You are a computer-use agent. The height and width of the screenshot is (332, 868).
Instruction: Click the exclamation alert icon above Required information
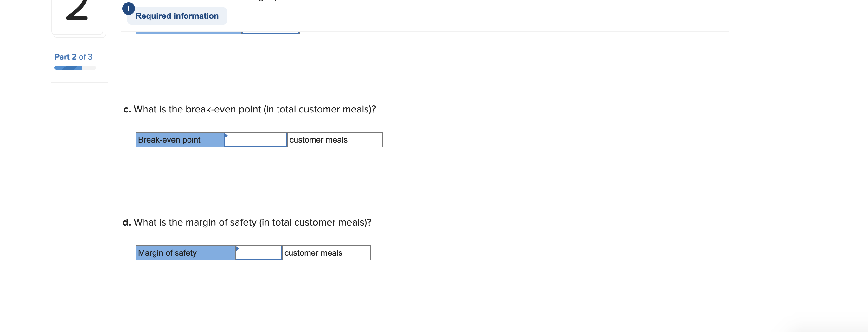[129, 9]
